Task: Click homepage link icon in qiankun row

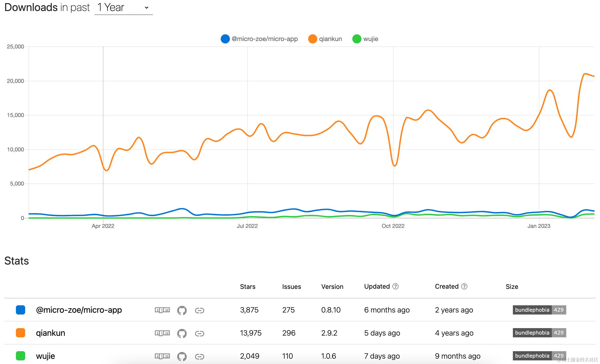Action: click(x=199, y=333)
